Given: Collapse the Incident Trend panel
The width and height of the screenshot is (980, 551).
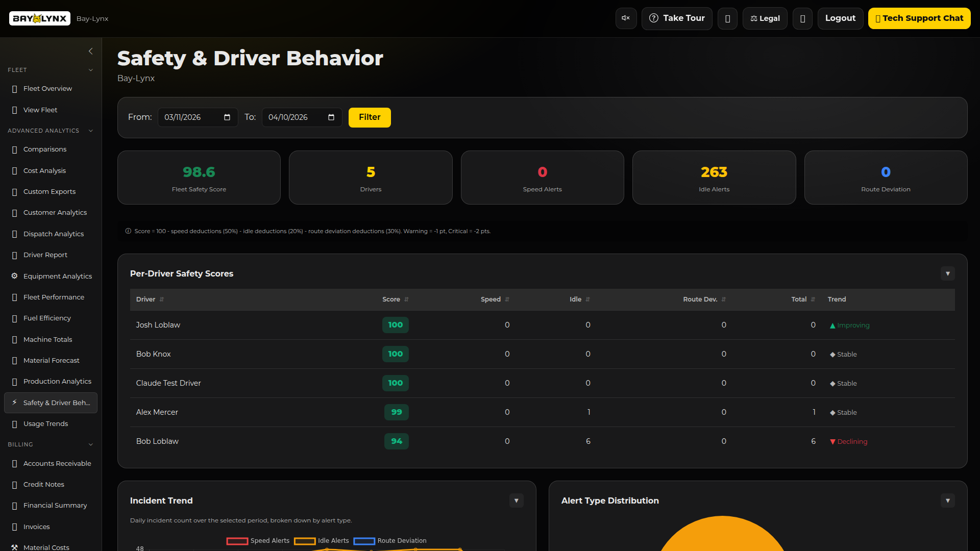Looking at the screenshot, I should (x=516, y=501).
